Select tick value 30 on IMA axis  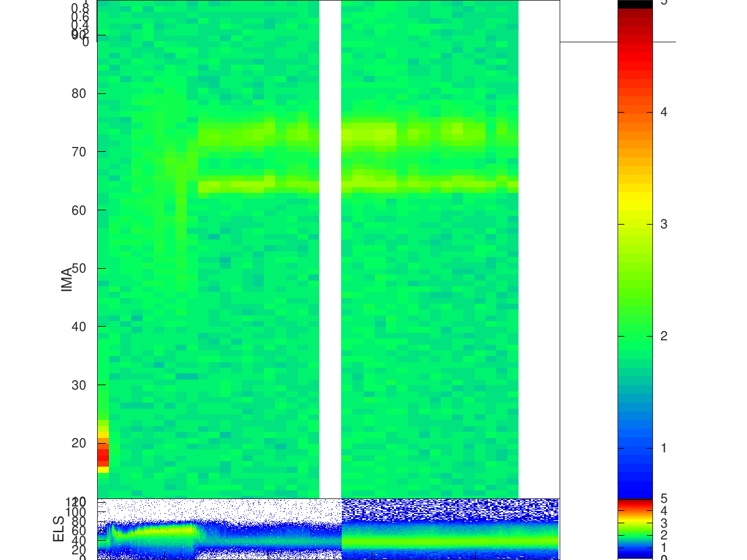78,385
